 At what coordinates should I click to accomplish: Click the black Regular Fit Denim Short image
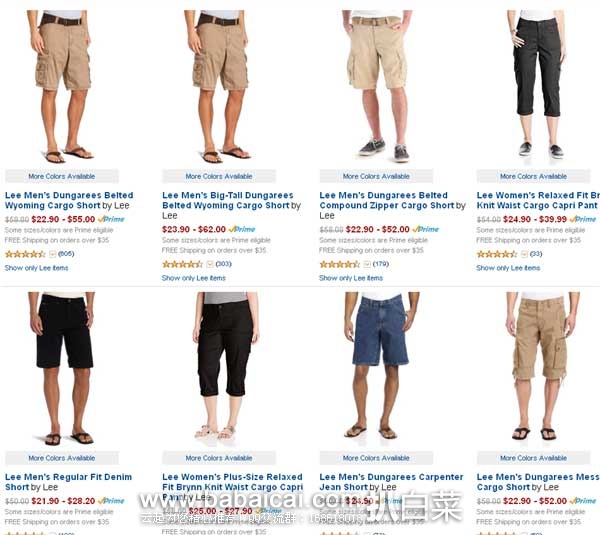point(63,368)
